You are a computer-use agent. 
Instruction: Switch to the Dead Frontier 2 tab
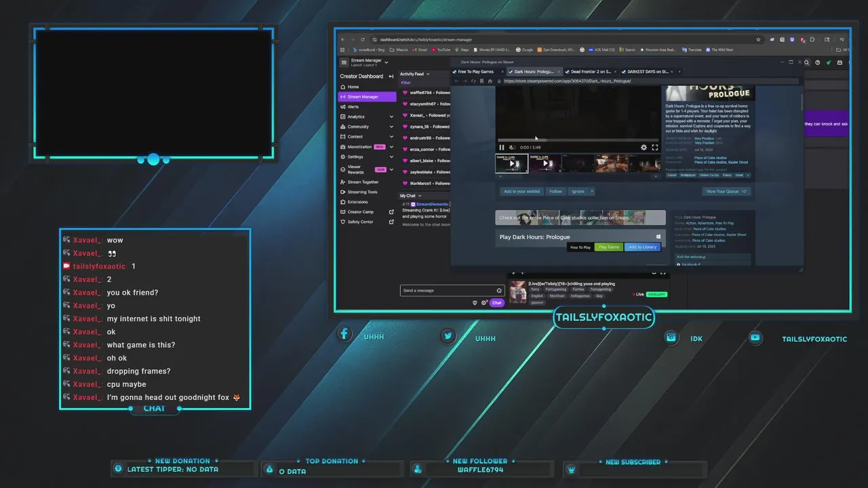pyautogui.click(x=590, y=71)
